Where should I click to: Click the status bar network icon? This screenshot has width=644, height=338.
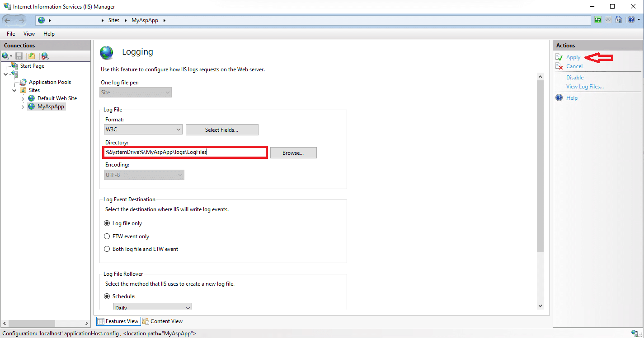click(635, 333)
